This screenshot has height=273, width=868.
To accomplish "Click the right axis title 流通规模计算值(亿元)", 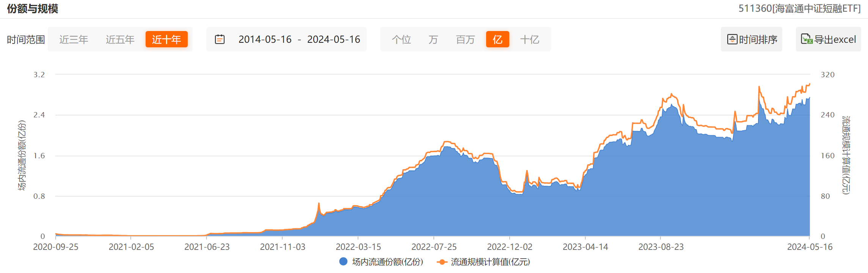I will pyautogui.click(x=846, y=155).
